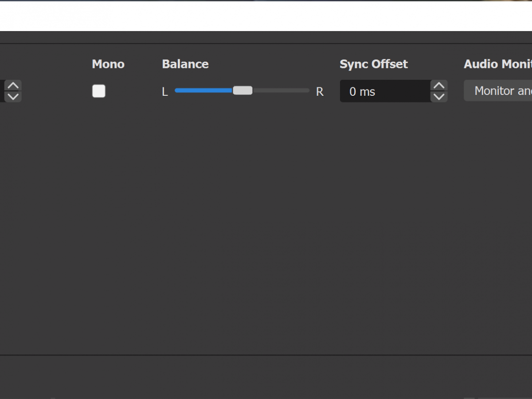Click the Audio Monitoring column header
Image resolution: width=532 pixels, height=399 pixels.
point(497,64)
